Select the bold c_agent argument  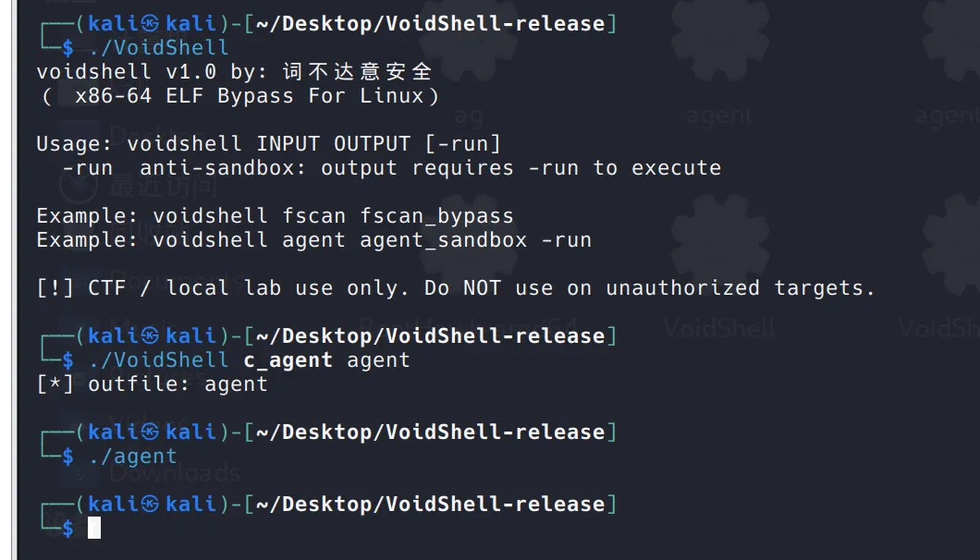(x=288, y=360)
